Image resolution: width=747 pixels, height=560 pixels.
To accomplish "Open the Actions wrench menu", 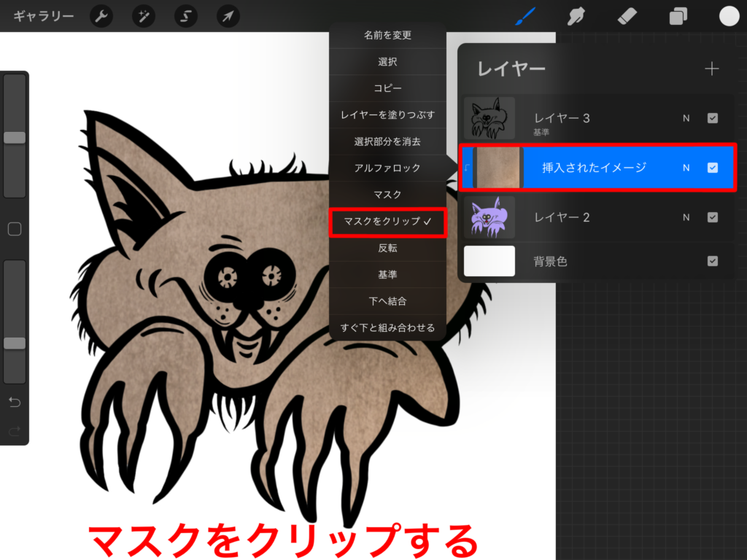I will coord(101,17).
